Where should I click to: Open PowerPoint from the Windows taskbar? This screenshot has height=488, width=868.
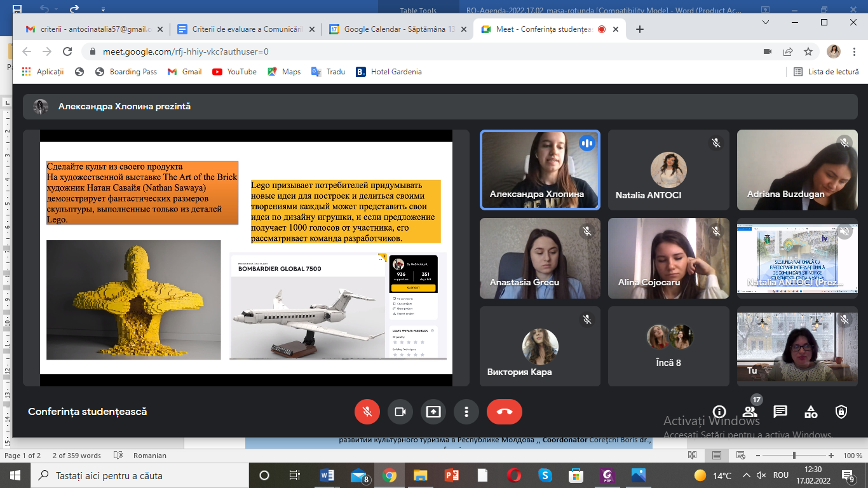click(451, 475)
